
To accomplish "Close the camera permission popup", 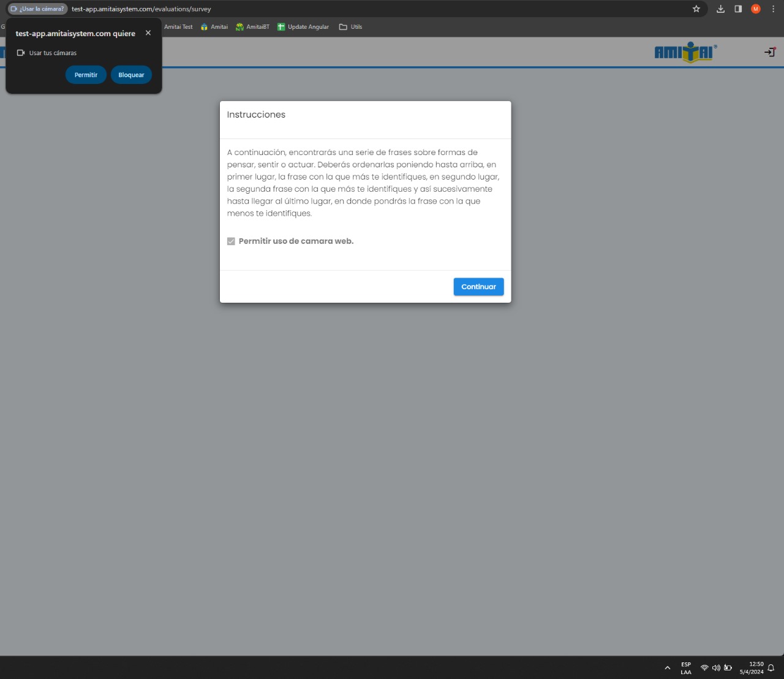I will pos(148,33).
